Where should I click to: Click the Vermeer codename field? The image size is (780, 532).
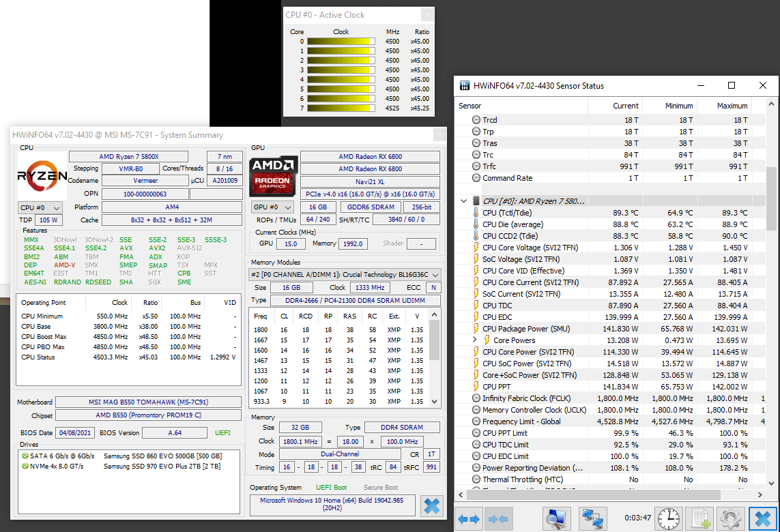(x=146, y=181)
